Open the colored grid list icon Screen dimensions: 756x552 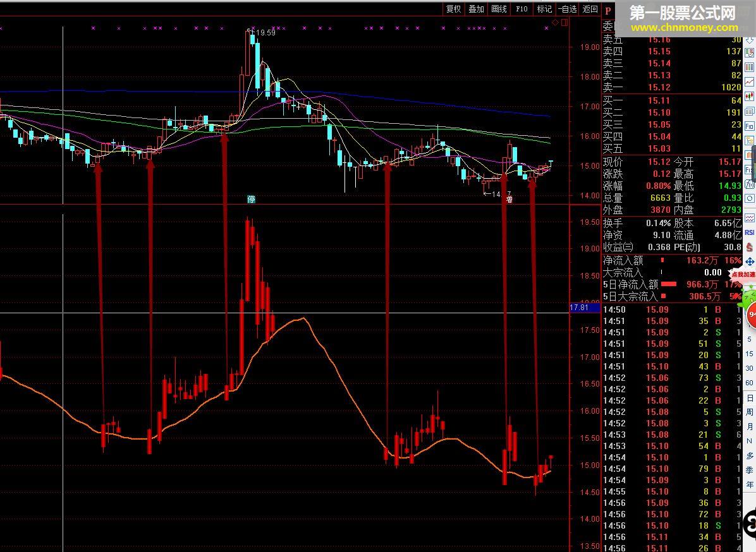pos(749,67)
